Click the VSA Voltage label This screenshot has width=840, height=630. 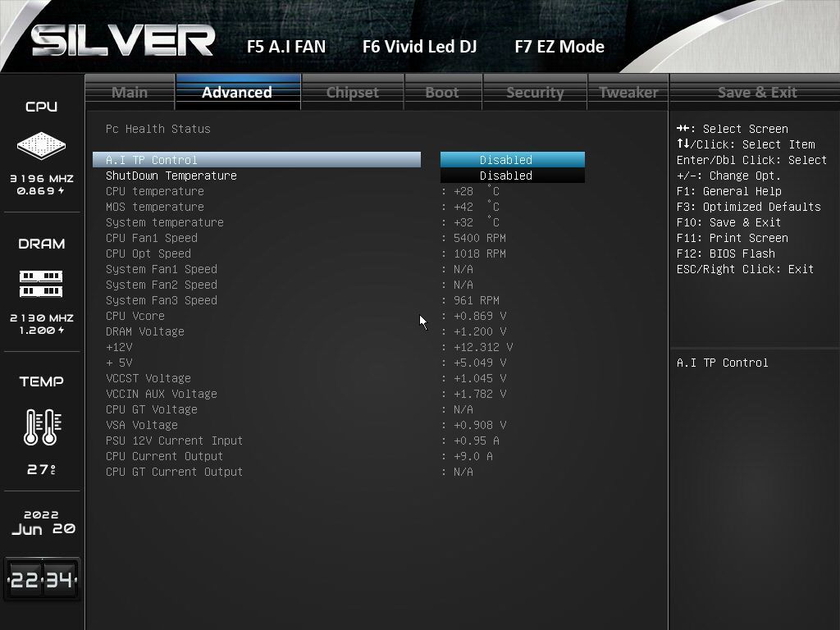pyautogui.click(x=142, y=425)
